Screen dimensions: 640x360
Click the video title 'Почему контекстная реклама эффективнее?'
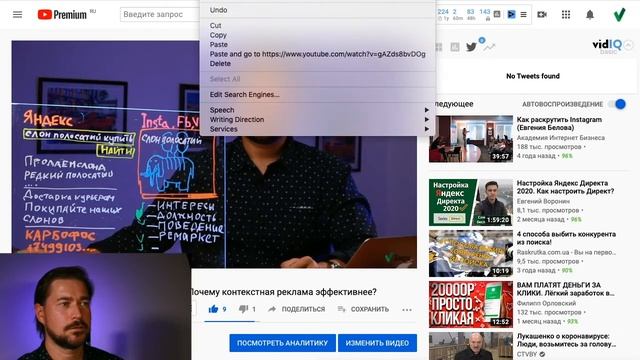(283, 292)
